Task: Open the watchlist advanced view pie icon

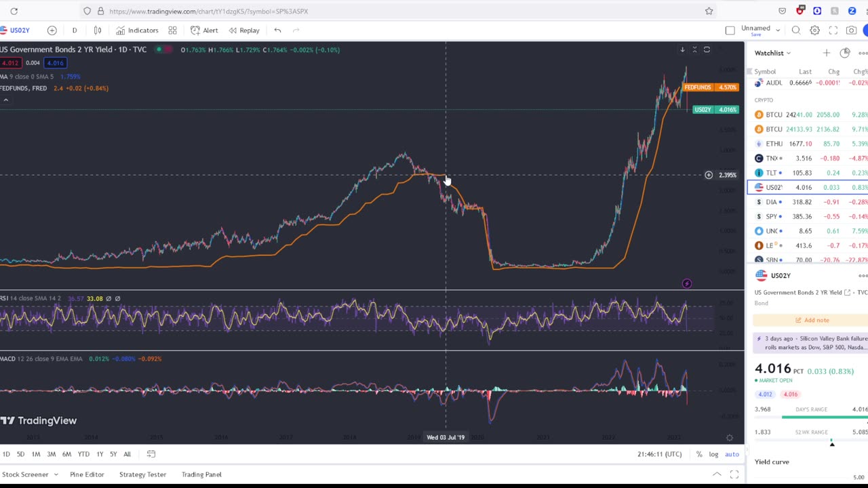Action: pyautogui.click(x=844, y=53)
